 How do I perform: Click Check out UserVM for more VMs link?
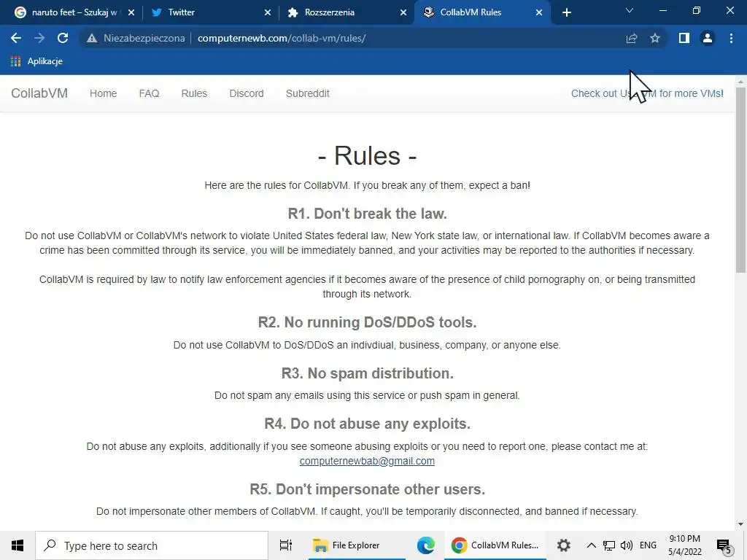click(647, 93)
